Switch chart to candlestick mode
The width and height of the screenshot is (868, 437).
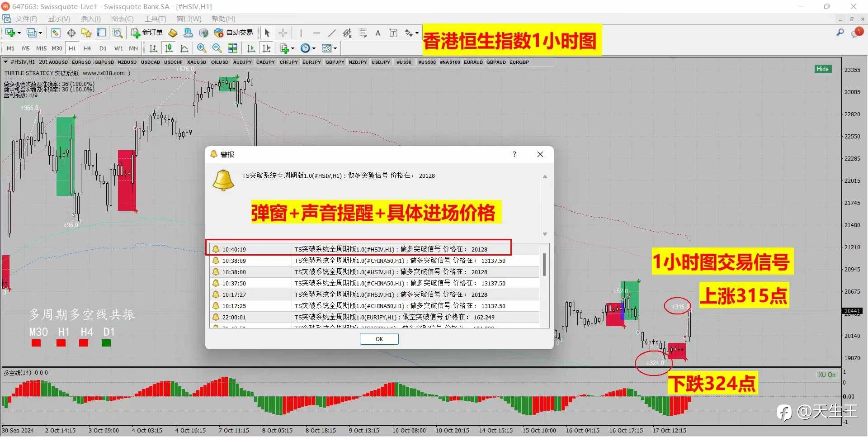click(x=169, y=48)
